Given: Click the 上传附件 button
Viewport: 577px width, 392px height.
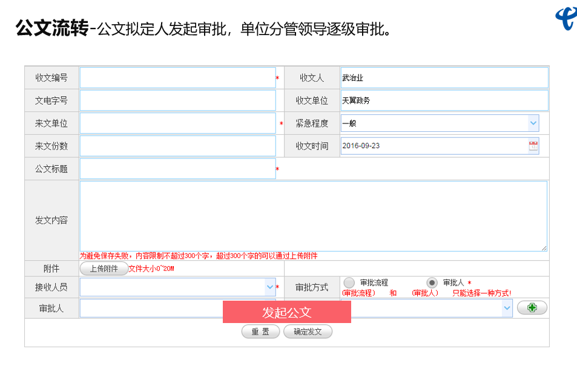Looking at the screenshot, I should [104, 269].
